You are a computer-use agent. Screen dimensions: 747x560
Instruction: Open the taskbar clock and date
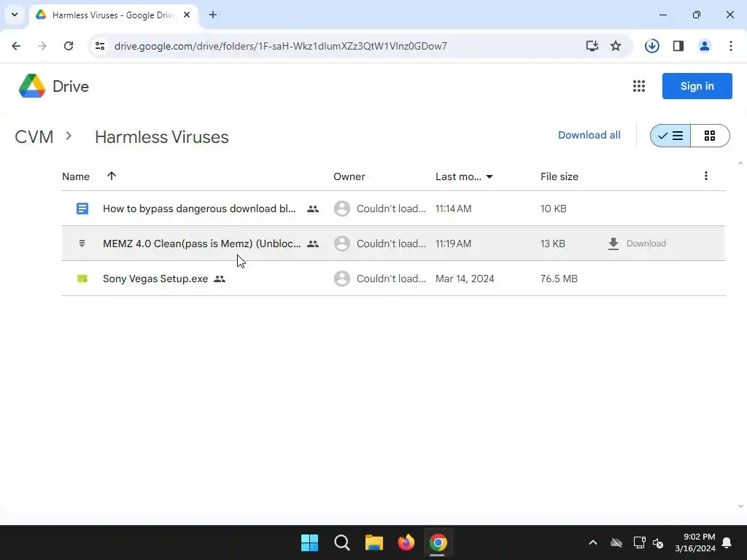(695, 542)
